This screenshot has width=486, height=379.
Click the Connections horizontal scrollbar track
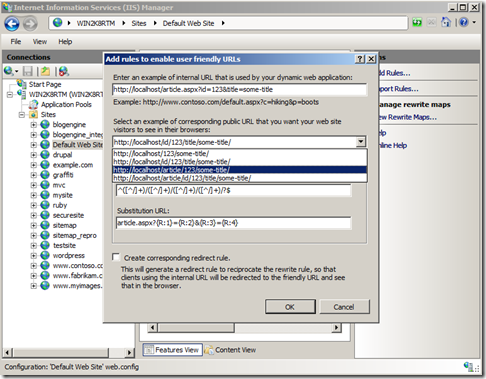tap(117, 352)
